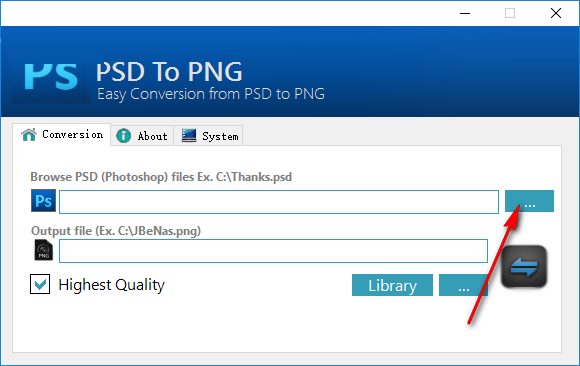The width and height of the screenshot is (580, 366).
Task: Open the System tab
Action: tap(209, 136)
